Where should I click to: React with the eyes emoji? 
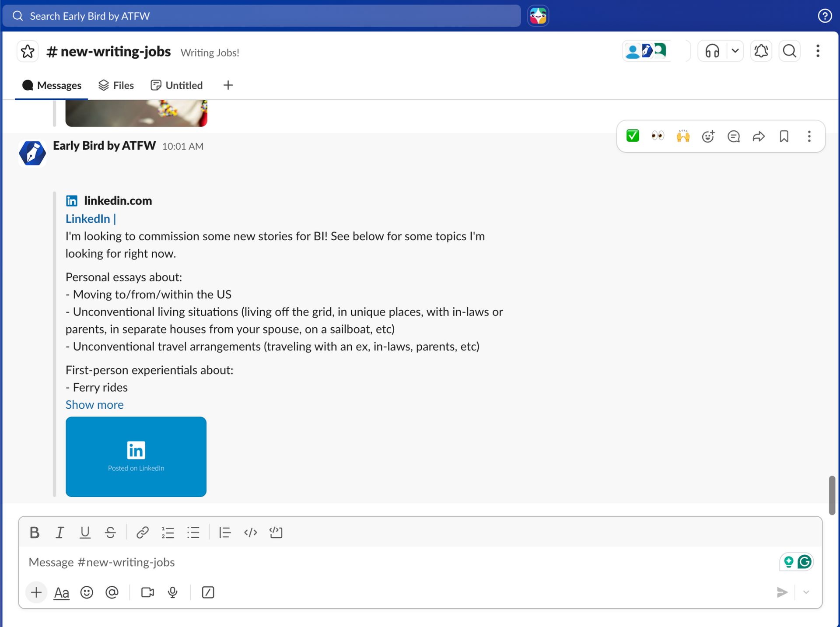coord(657,136)
